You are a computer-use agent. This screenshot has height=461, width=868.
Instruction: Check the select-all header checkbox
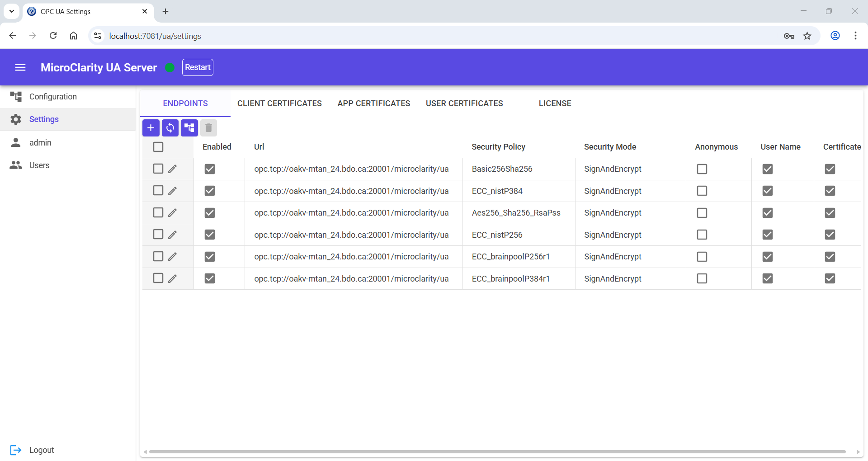[x=158, y=147]
